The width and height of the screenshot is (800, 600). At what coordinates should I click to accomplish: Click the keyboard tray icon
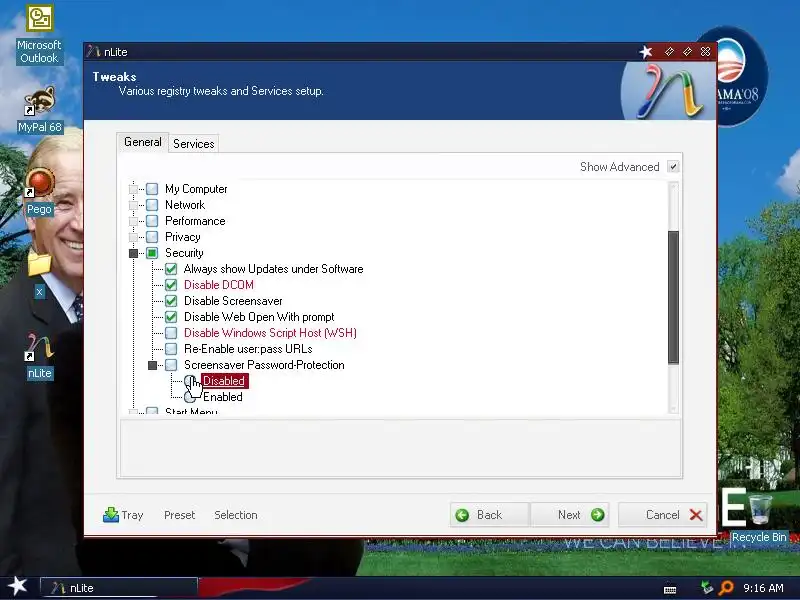tap(670, 589)
